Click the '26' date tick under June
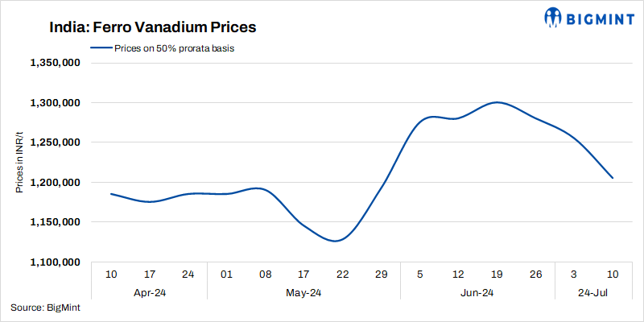The width and height of the screenshot is (644, 322). coord(535,275)
